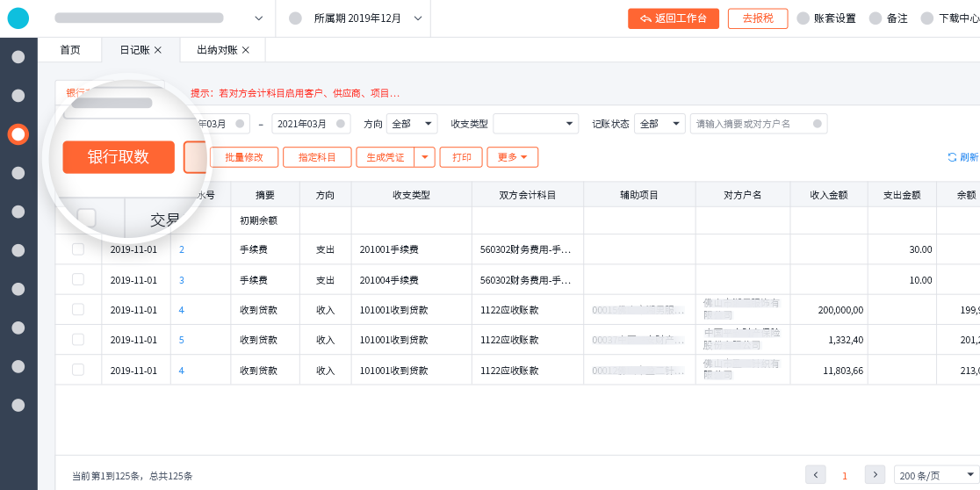Go to the next page arrow
The width and height of the screenshot is (980, 490).
coord(875,475)
